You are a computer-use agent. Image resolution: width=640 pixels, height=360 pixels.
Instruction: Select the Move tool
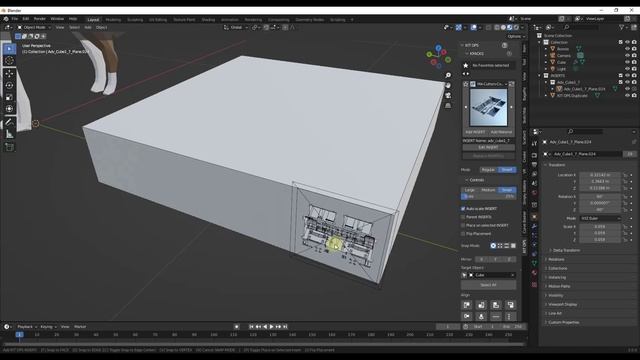9,74
